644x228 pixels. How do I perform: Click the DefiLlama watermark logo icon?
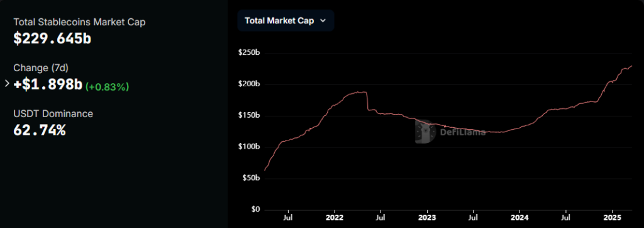pos(426,132)
